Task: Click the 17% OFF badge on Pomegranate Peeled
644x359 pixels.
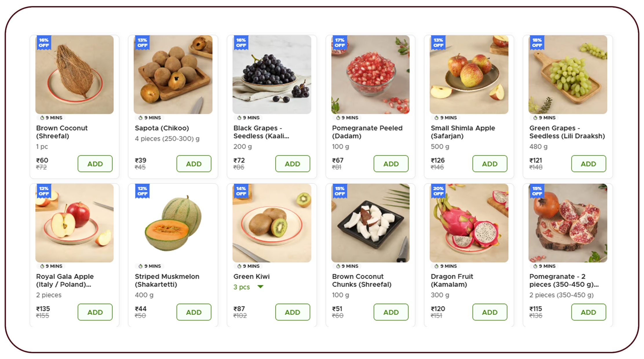Action: click(x=340, y=43)
